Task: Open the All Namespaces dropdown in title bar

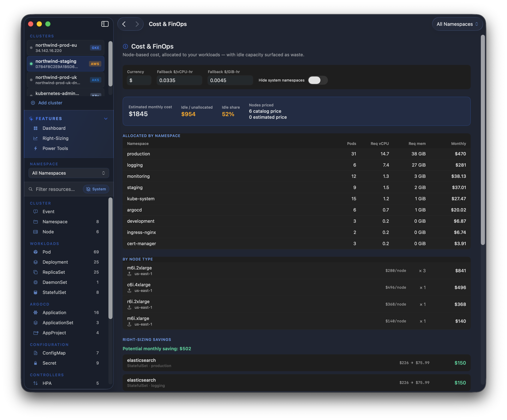Action: click(457, 24)
